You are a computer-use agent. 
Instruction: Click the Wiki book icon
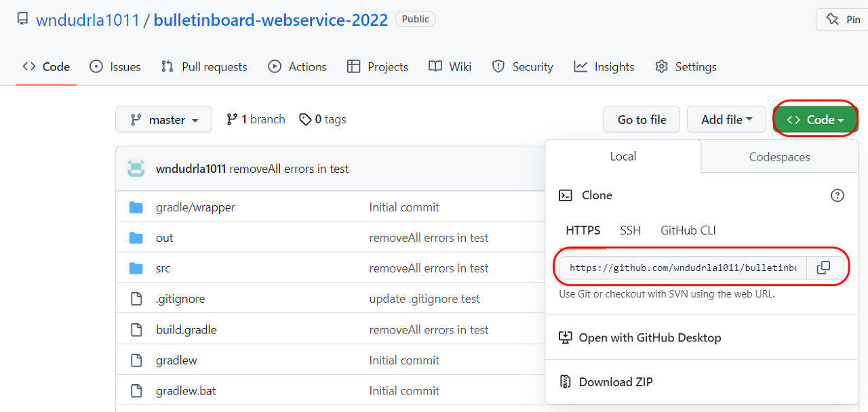click(435, 66)
